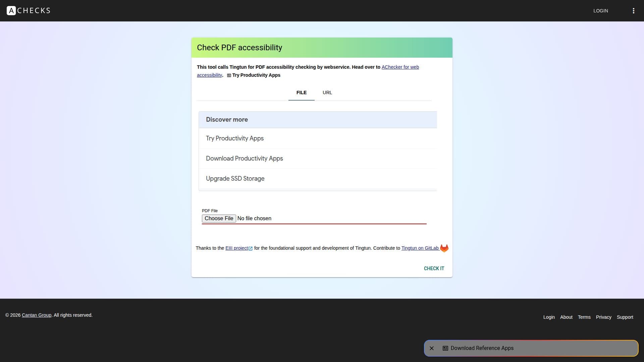Open the Privacy footer link
The width and height of the screenshot is (644, 362).
point(604,317)
